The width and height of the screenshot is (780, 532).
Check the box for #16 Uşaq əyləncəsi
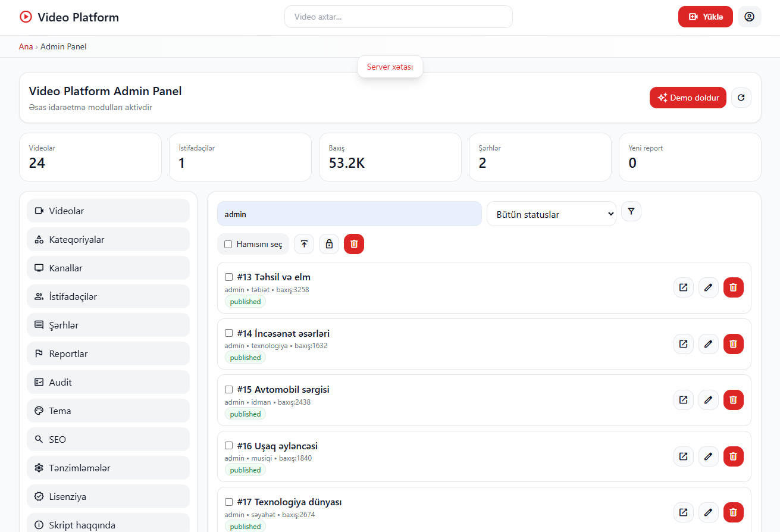pyautogui.click(x=229, y=446)
